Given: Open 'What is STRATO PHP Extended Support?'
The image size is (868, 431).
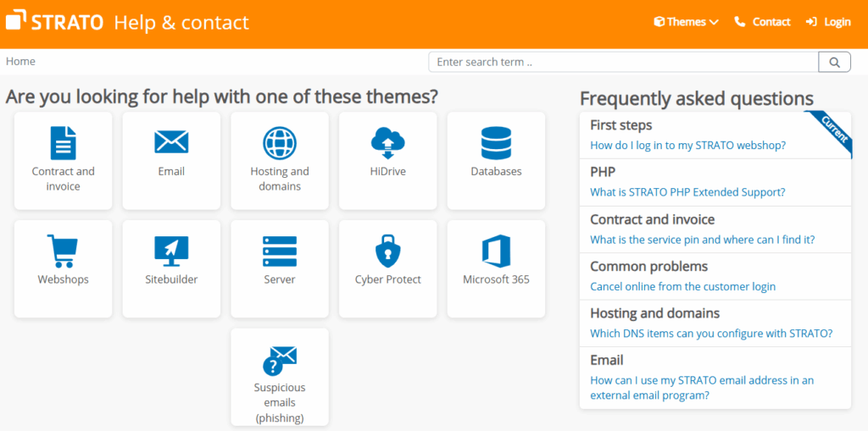Looking at the screenshot, I should 687,192.
